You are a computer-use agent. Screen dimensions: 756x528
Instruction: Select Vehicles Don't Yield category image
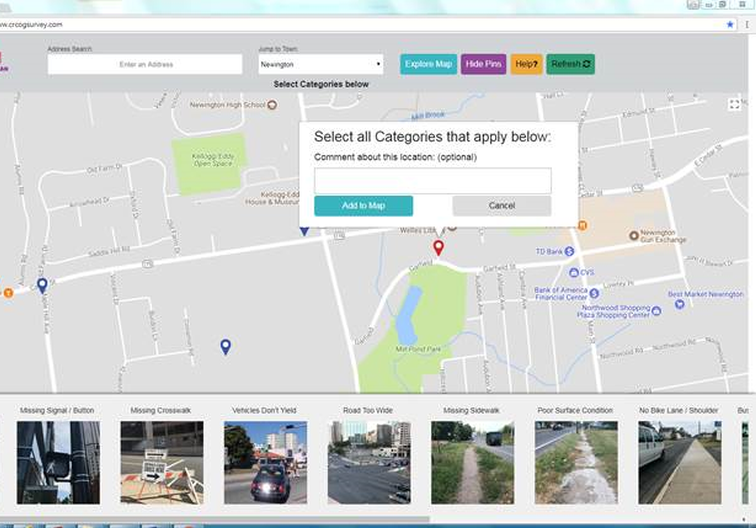266,462
